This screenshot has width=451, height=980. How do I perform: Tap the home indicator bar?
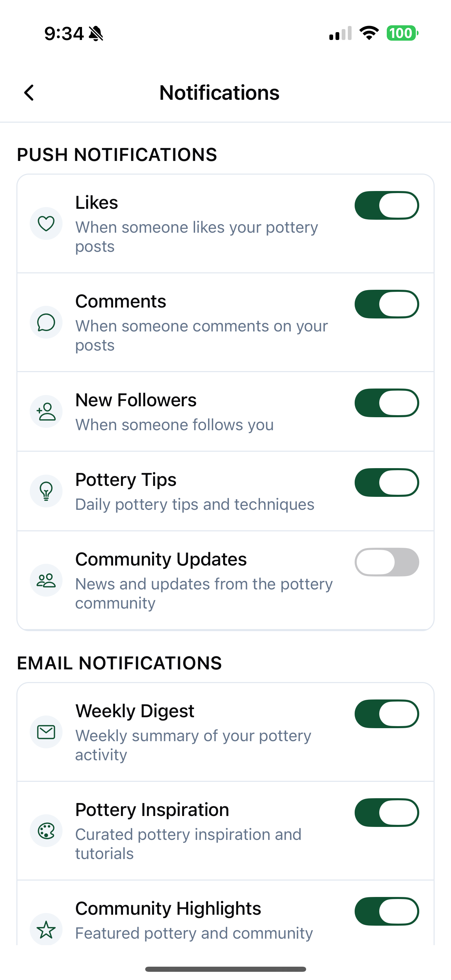coord(225,969)
